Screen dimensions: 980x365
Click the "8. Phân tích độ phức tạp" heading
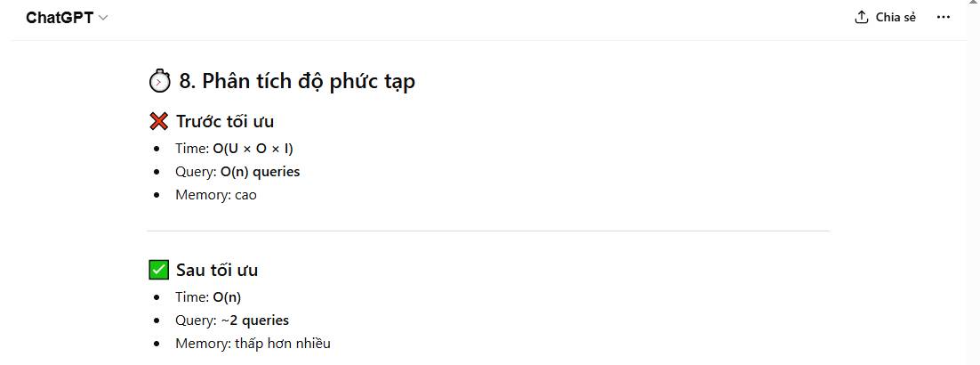[297, 82]
